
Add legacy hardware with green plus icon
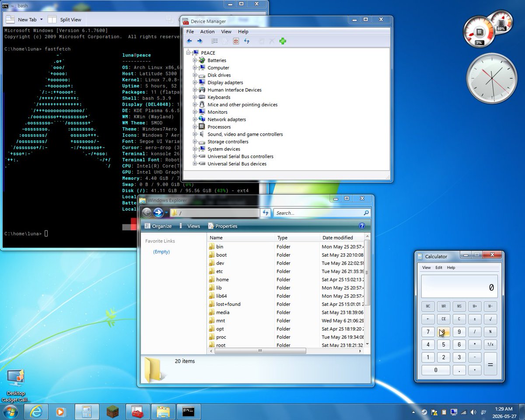pos(283,41)
